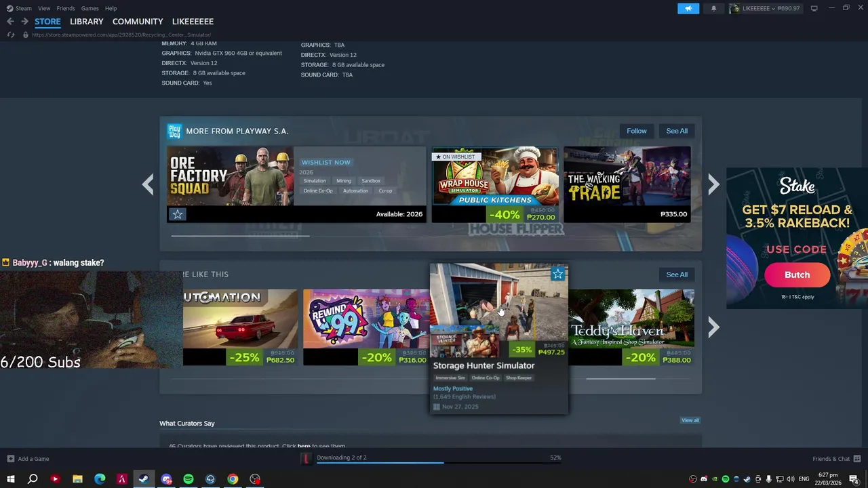
Task: Open Windows taskbar search
Action: point(33,479)
